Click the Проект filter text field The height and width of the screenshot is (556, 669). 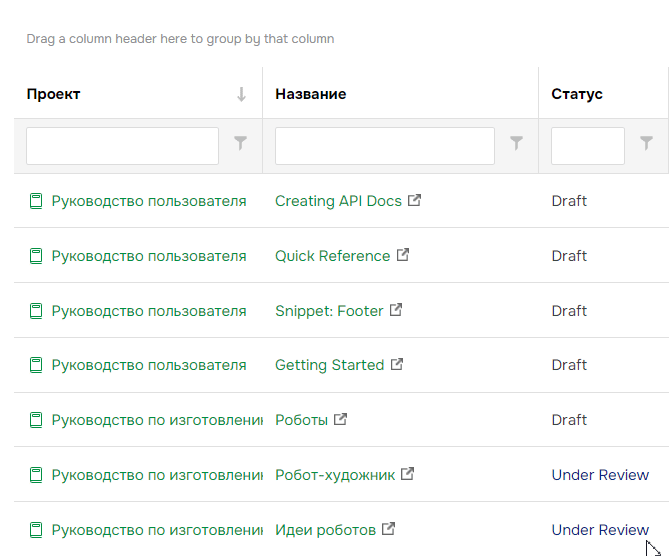point(122,146)
